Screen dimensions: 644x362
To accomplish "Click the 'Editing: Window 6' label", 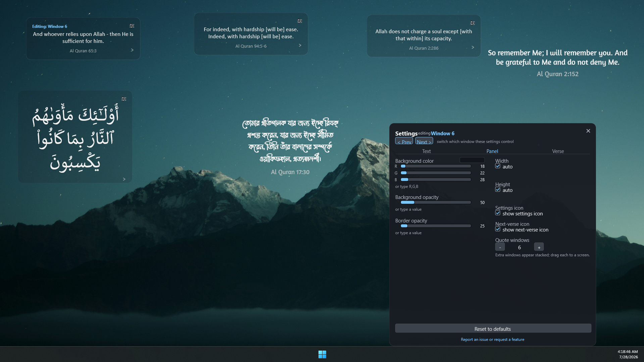I will 50,26.
